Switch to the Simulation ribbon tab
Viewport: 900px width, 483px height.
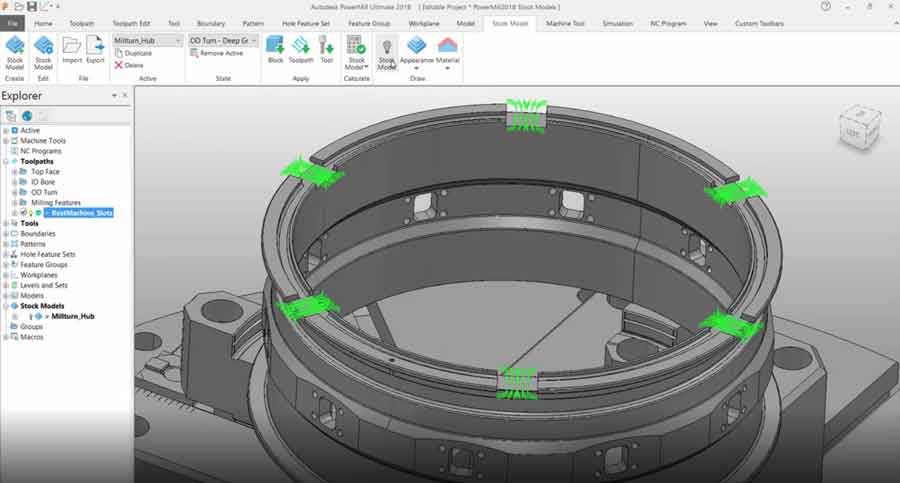(x=617, y=22)
